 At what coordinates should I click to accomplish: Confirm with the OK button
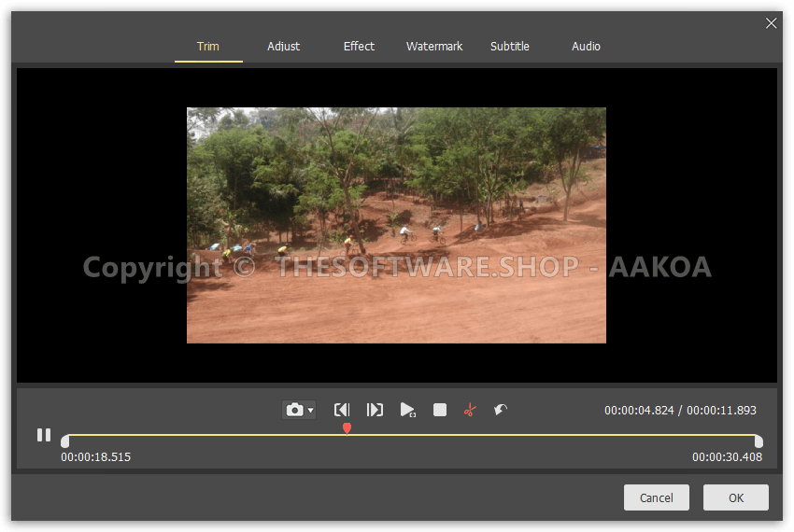[x=736, y=497]
